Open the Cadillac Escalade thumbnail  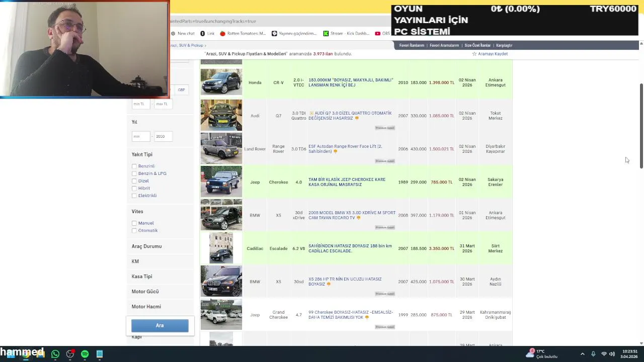221,248
